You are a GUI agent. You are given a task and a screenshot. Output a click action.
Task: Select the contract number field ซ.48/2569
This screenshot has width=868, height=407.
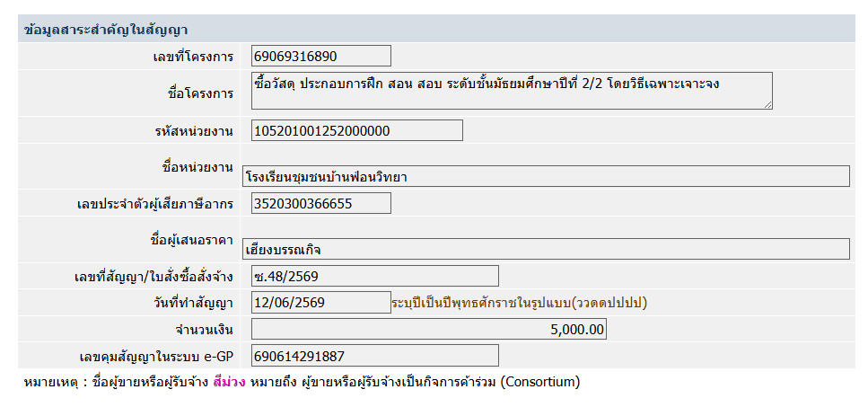click(375, 276)
